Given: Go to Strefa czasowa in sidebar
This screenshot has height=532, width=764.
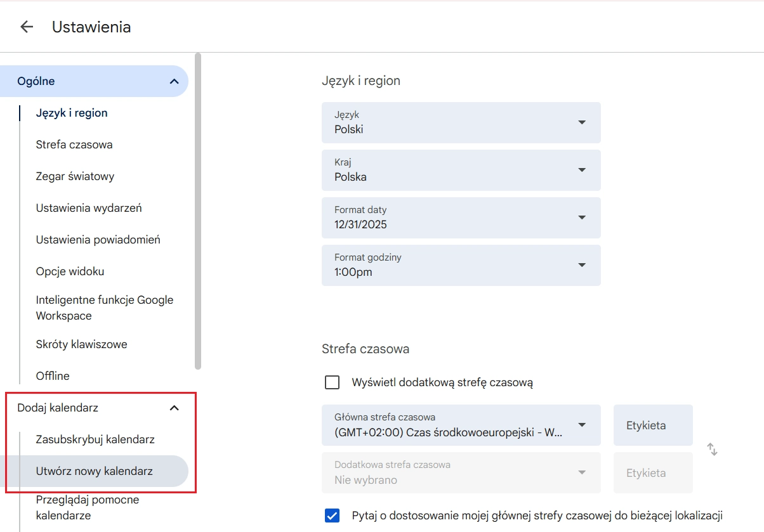Looking at the screenshot, I should click(74, 145).
